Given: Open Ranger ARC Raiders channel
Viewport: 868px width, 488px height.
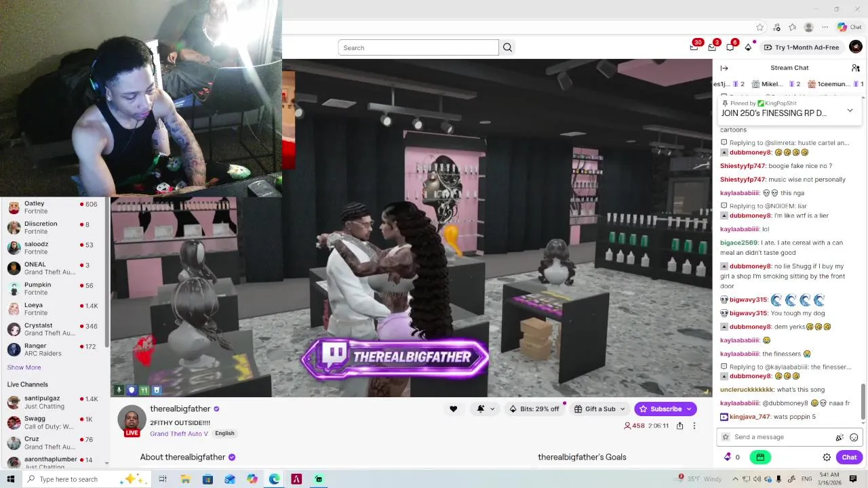Looking at the screenshot, I should point(54,350).
